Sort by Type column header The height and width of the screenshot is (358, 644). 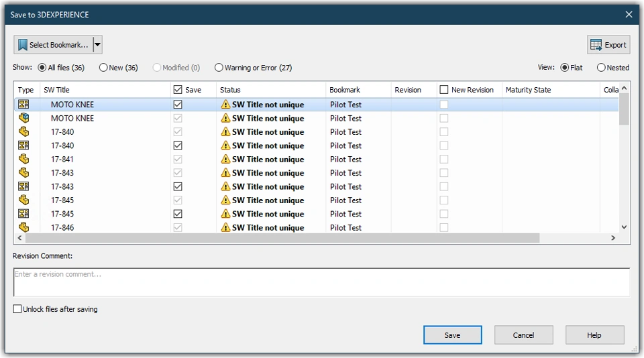click(27, 90)
